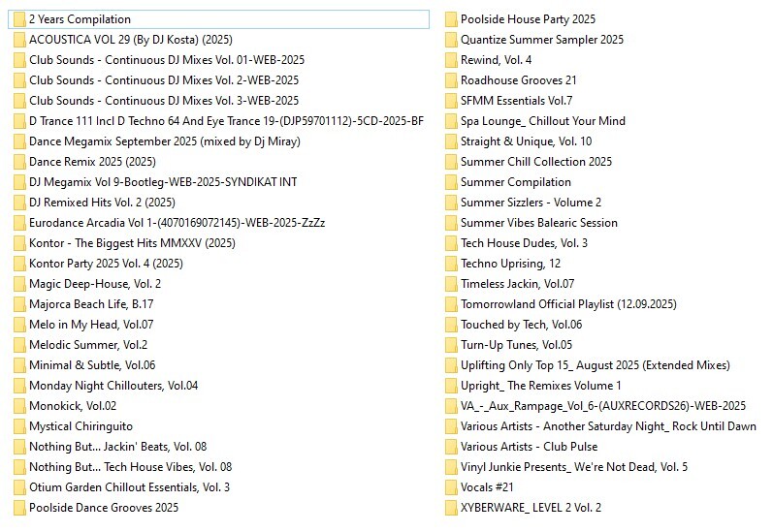The image size is (773, 532).
Task: Select Club Sounds Continuous DJ Mixes Vol. 01 name
Action: coord(167,60)
